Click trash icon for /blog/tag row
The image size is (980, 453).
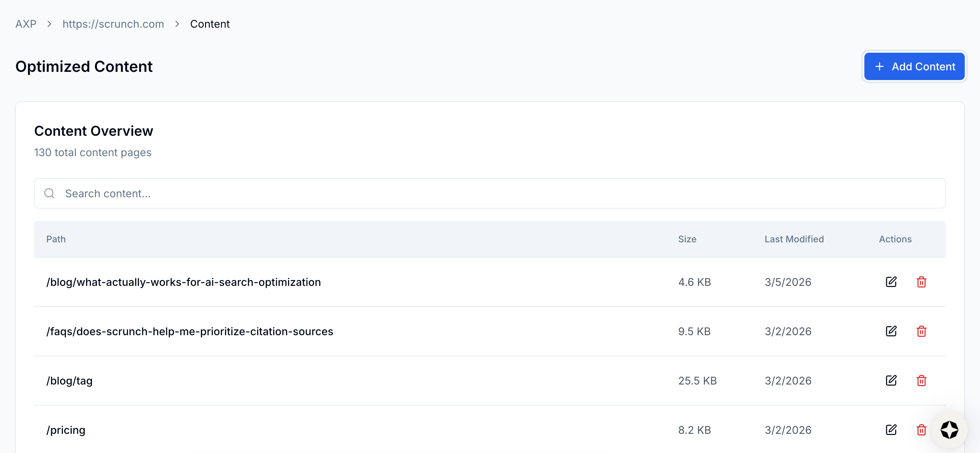point(921,381)
